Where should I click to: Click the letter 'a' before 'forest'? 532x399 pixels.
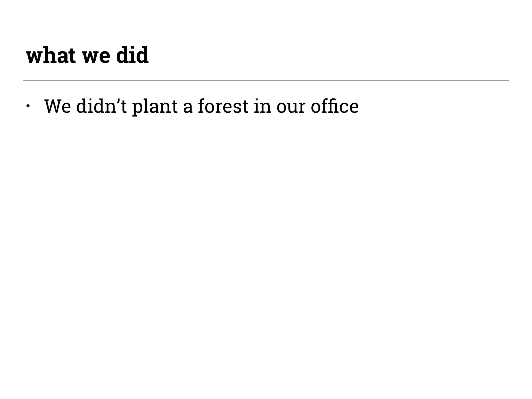188,108
